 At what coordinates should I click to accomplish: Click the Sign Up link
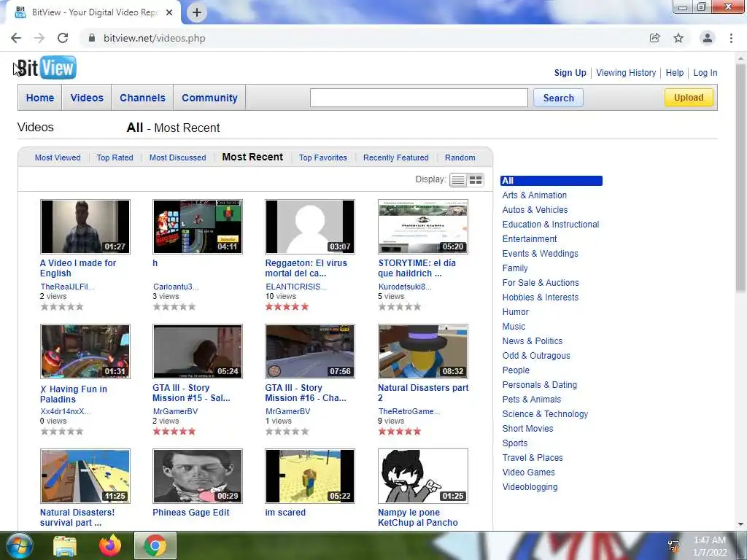point(570,73)
